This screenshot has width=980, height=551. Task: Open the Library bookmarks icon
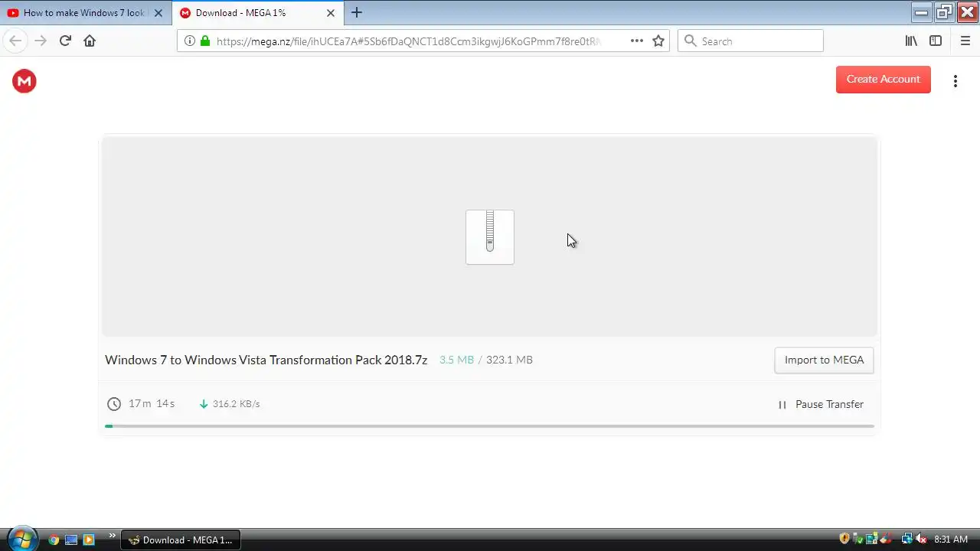[911, 41]
